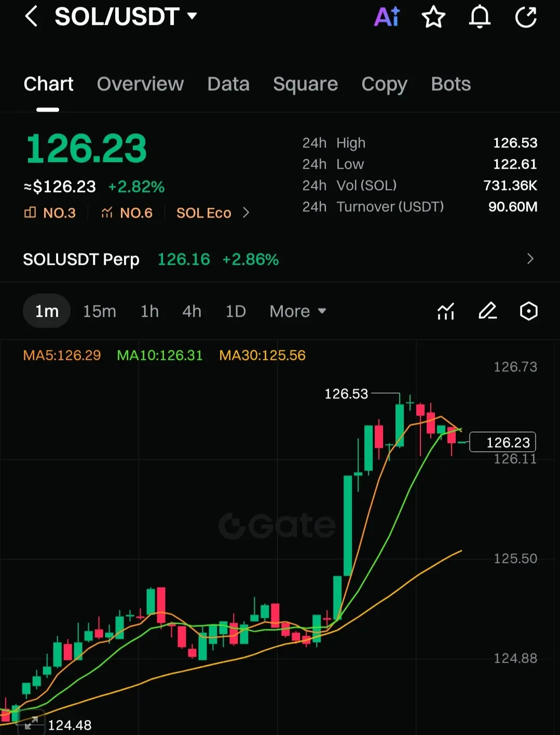
Task: Select the 1h timeframe
Action: pyautogui.click(x=149, y=311)
